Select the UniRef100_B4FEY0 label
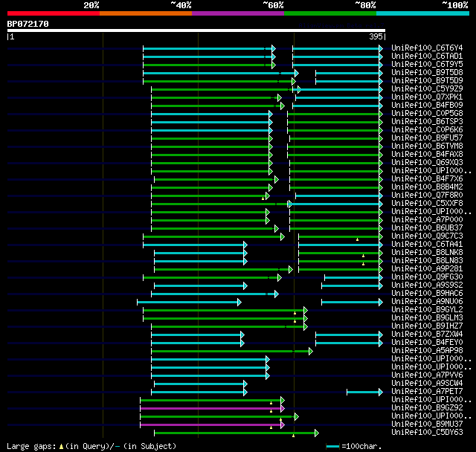476x452 pixels. pyautogui.click(x=427, y=343)
